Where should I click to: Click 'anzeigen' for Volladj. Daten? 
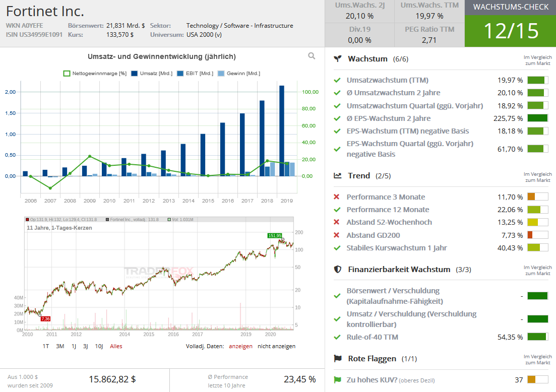click(241, 346)
